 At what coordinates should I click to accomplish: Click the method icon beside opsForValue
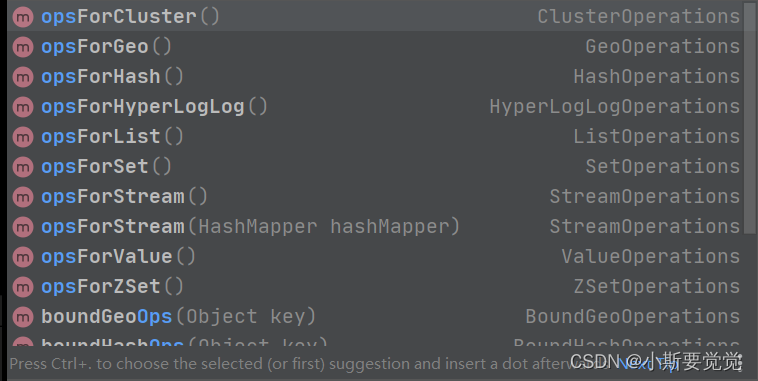tap(23, 257)
